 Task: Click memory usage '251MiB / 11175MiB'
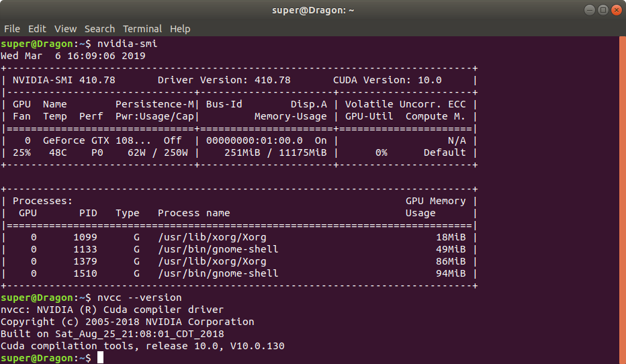pyautogui.click(x=275, y=152)
